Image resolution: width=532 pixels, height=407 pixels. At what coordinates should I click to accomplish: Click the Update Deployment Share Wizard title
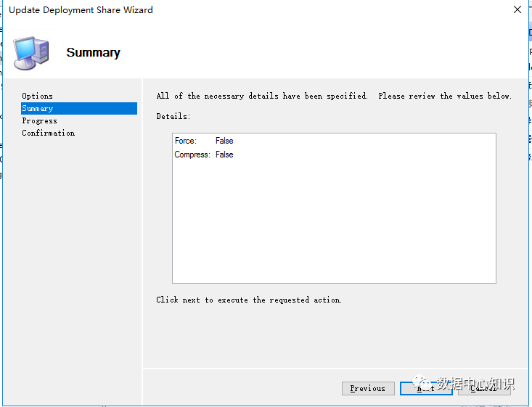81,10
